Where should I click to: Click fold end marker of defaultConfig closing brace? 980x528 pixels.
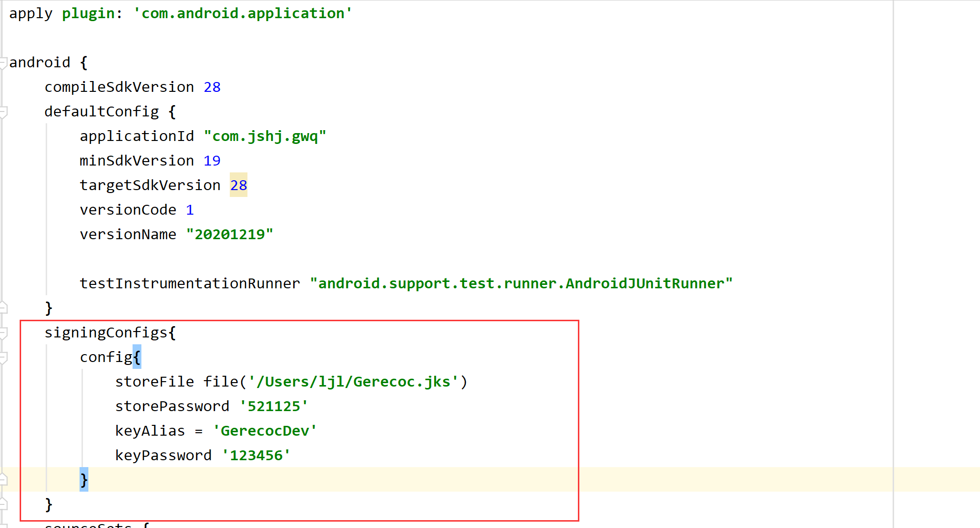click(3, 308)
